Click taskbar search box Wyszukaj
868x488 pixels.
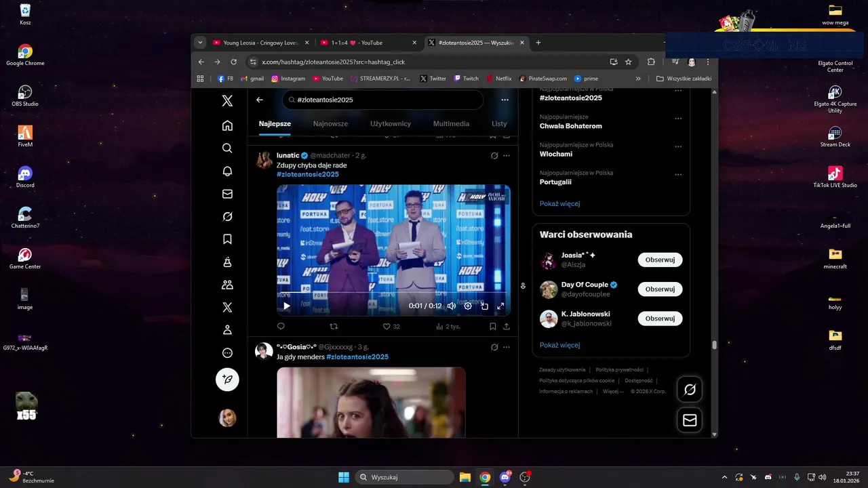coord(405,477)
